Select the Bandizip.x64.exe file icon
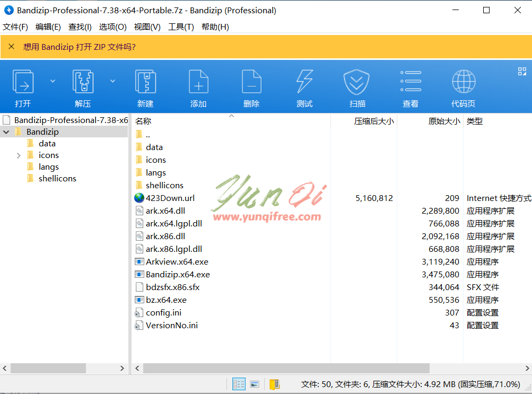532x394 pixels. pos(139,274)
